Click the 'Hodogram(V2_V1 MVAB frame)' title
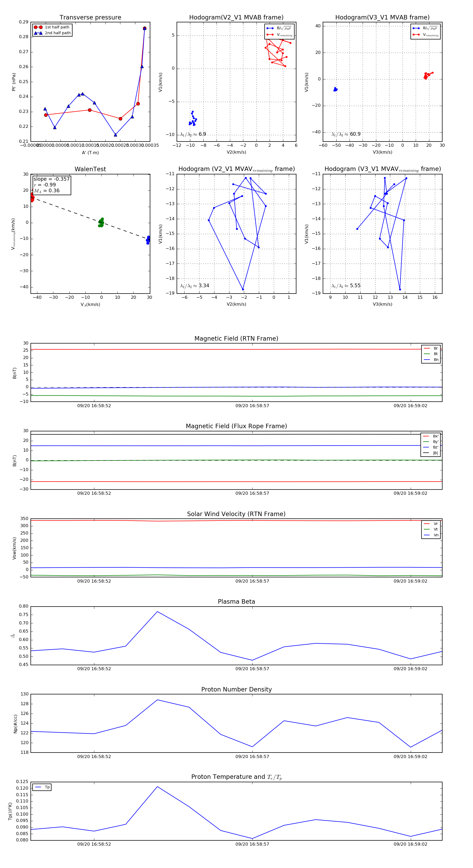 [x=236, y=18]
